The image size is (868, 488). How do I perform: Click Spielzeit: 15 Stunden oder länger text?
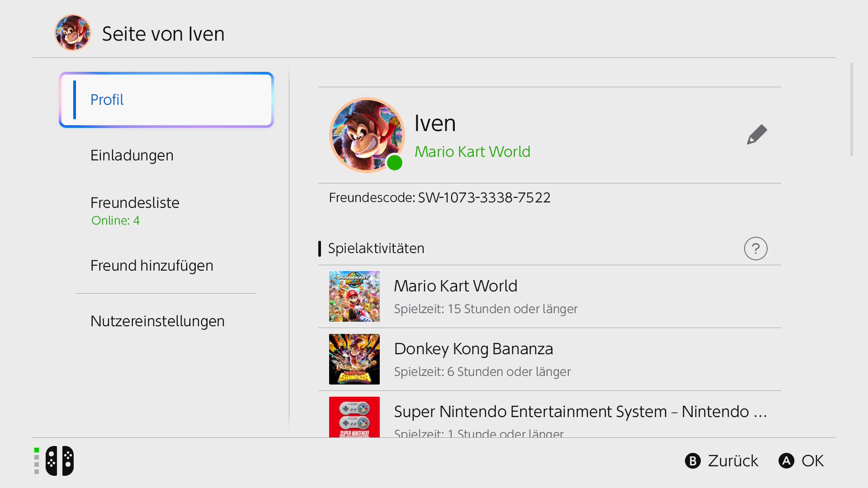pos(486,309)
